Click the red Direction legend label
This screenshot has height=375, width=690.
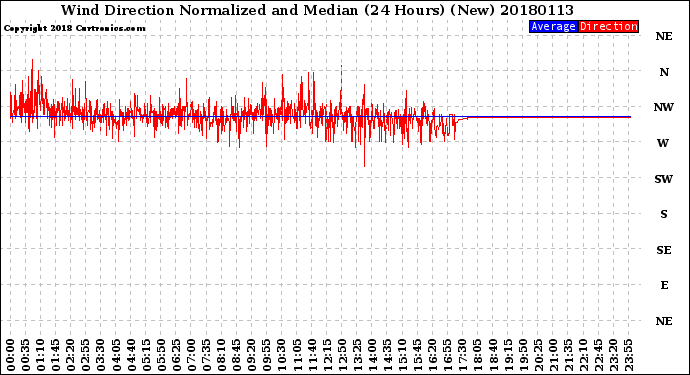click(608, 27)
